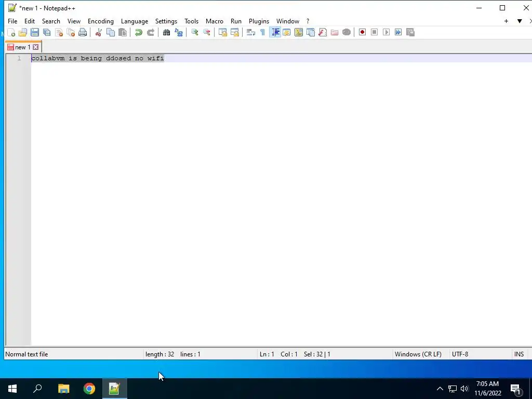
Task: Open the Edit menu
Action: pos(30,21)
